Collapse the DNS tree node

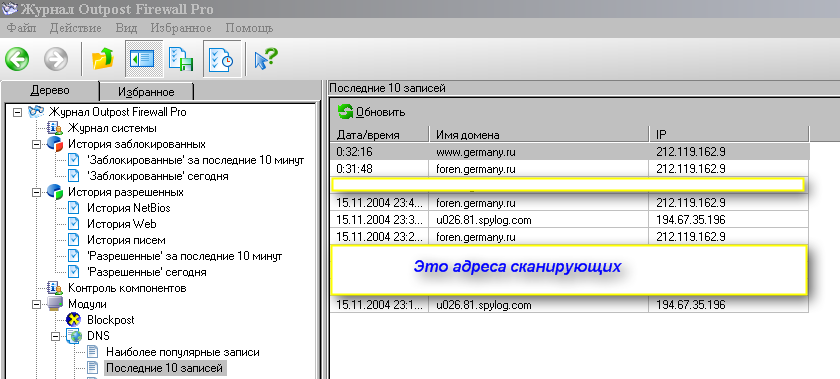(x=55, y=337)
